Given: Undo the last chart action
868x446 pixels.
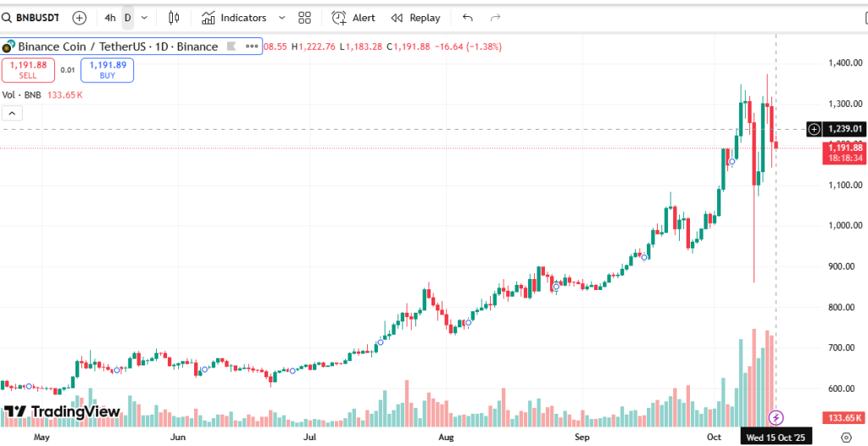Looking at the screenshot, I should 467,18.
